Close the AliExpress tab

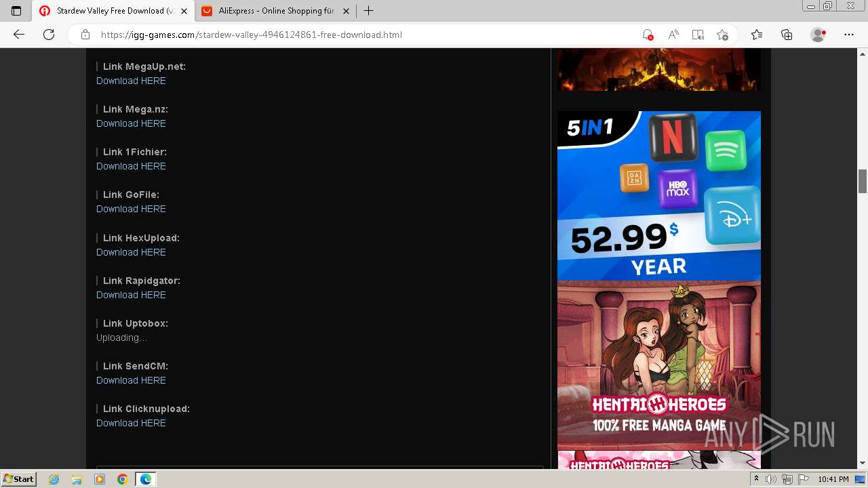point(347,11)
